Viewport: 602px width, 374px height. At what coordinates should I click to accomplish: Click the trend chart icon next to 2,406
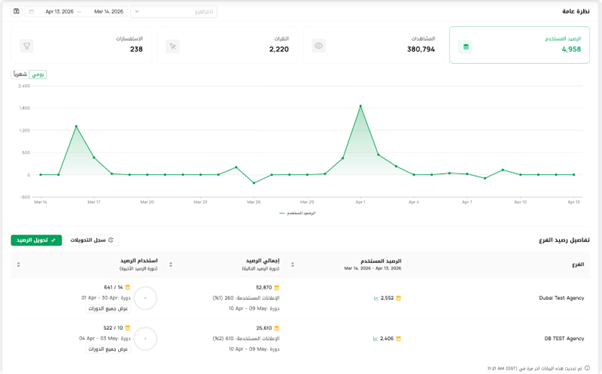[x=375, y=339]
